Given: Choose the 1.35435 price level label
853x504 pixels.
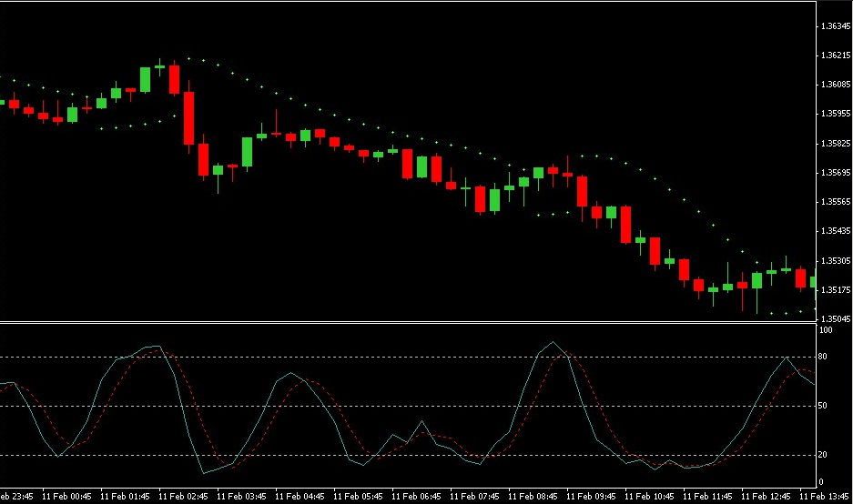Looking at the screenshot, I should click(836, 231).
